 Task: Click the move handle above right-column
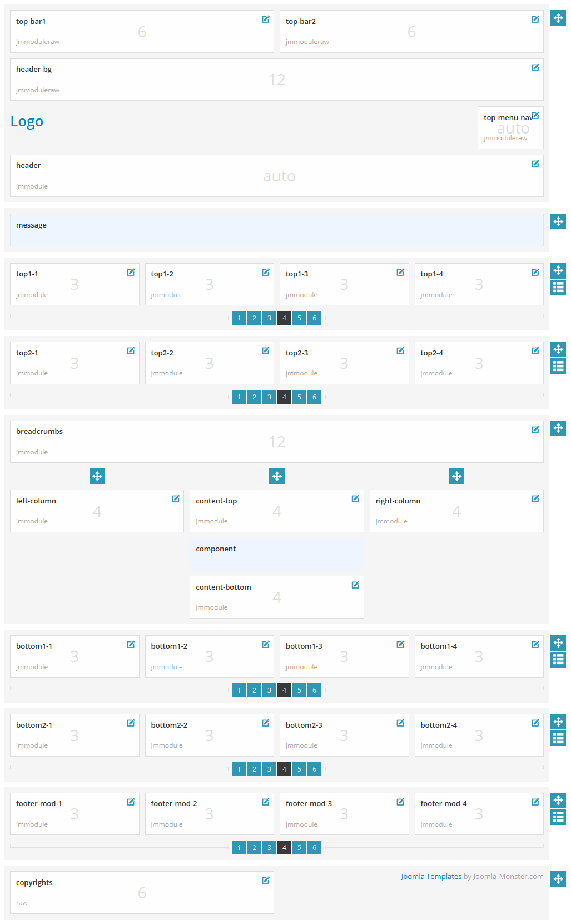[456, 476]
